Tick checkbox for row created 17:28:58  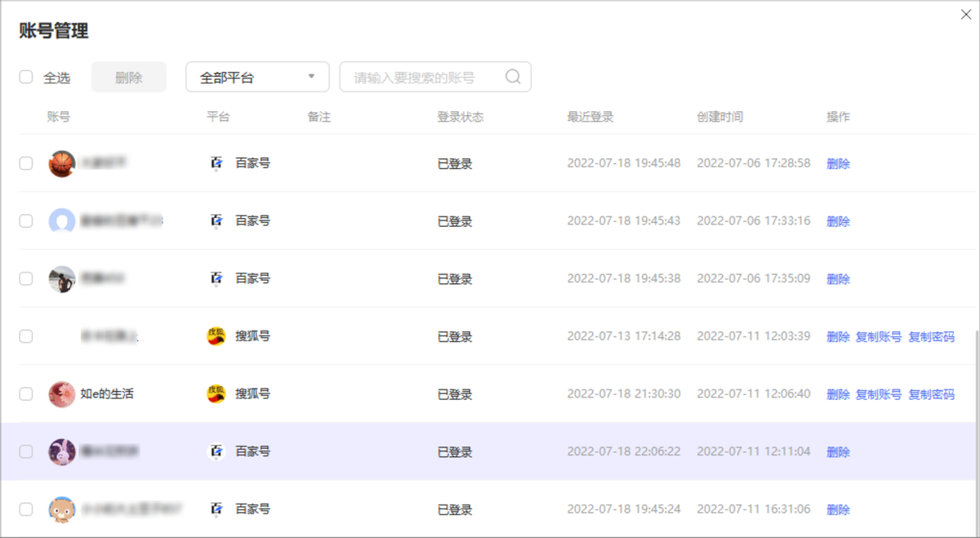tap(26, 163)
